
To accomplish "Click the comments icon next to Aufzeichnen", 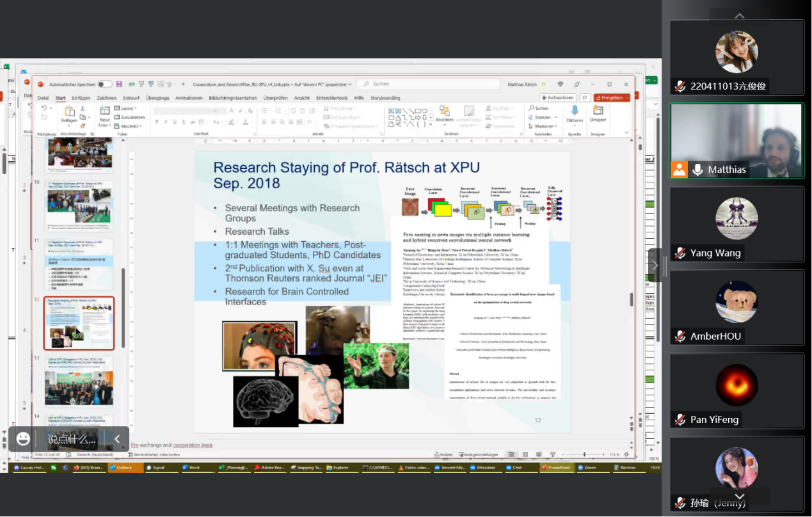I will click(x=585, y=98).
